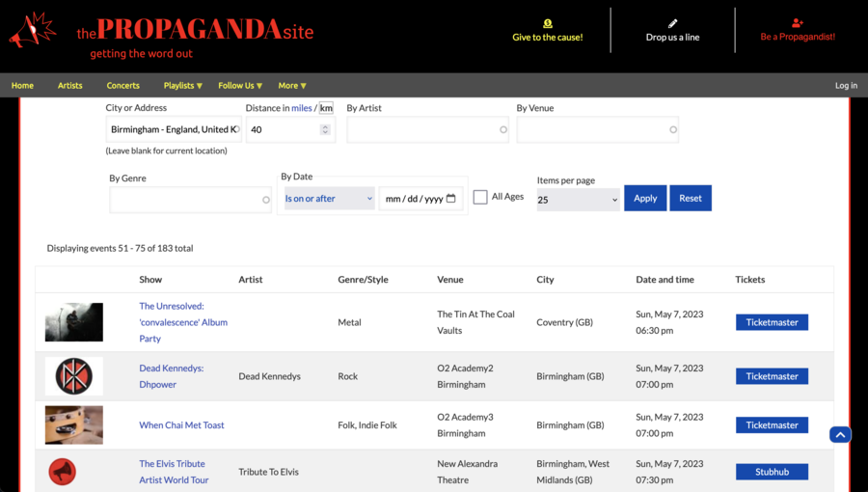
Task: Open the Concerts menu item
Action: 122,86
